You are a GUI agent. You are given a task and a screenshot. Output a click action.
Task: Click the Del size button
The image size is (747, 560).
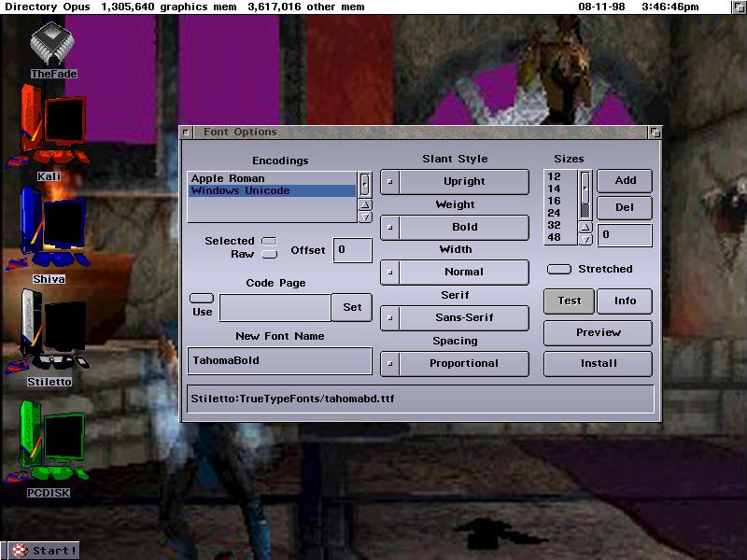(x=625, y=207)
